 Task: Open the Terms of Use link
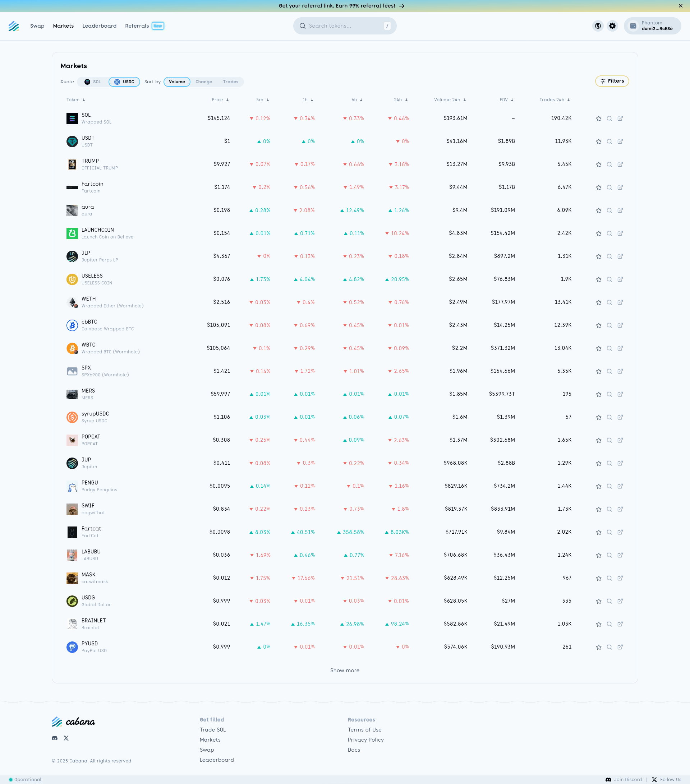pyautogui.click(x=364, y=729)
